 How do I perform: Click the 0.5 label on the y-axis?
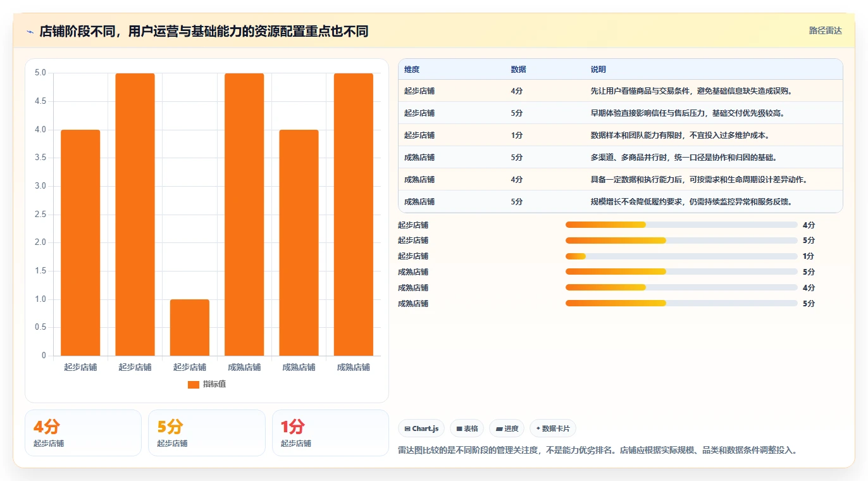point(40,327)
